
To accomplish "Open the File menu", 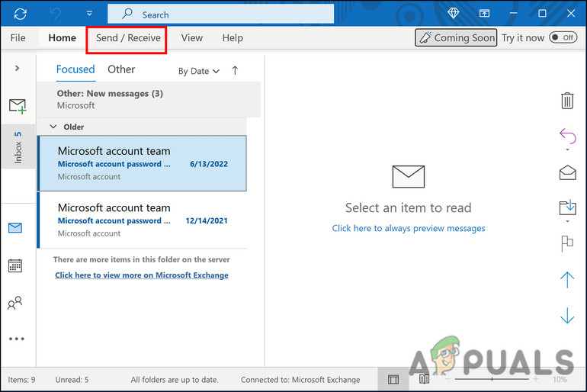I will 18,38.
